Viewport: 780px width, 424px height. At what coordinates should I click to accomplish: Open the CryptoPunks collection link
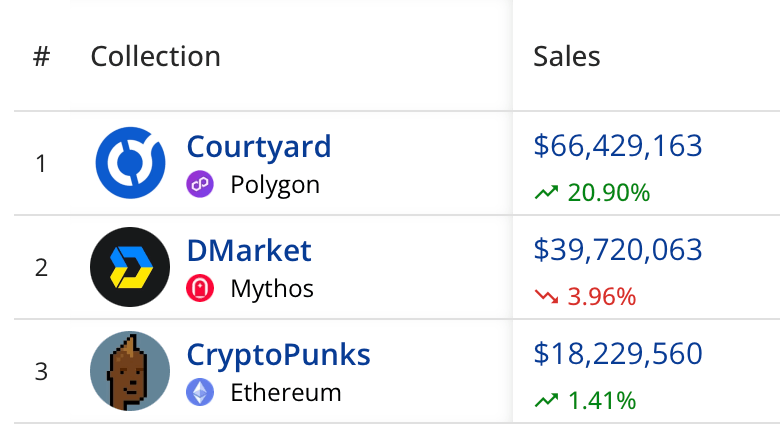click(278, 354)
